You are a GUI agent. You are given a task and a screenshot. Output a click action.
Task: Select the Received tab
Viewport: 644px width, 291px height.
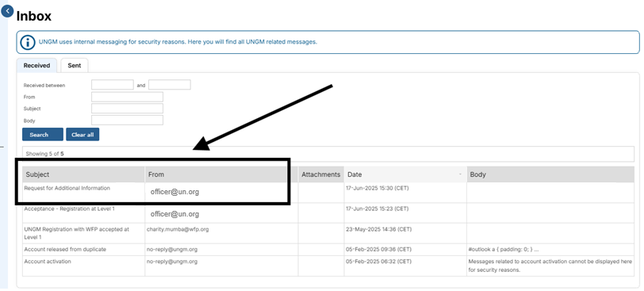coord(36,65)
